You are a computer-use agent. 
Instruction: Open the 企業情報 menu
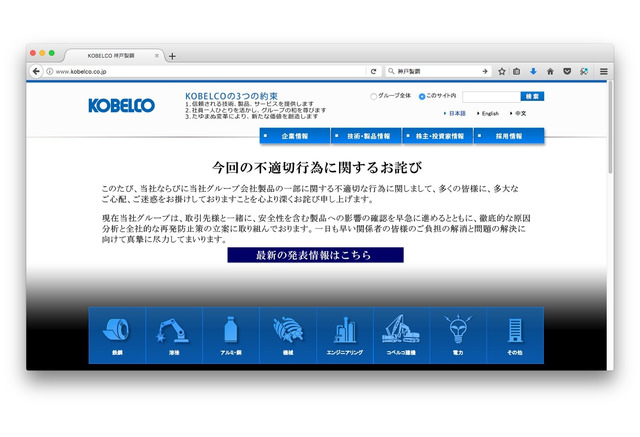[295, 136]
